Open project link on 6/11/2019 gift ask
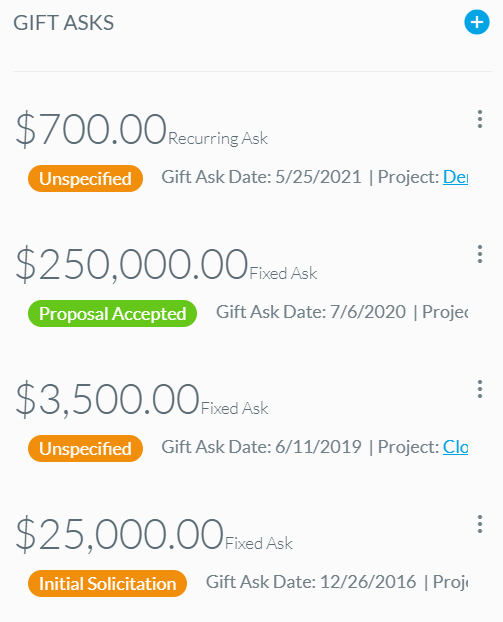This screenshot has height=622, width=503. click(455, 447)
